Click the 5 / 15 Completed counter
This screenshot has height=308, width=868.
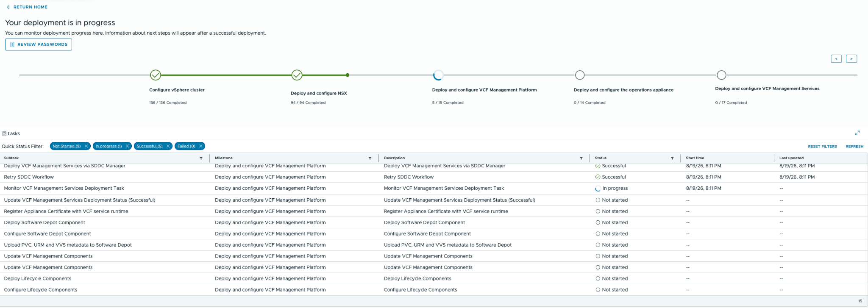coord(448,103)
